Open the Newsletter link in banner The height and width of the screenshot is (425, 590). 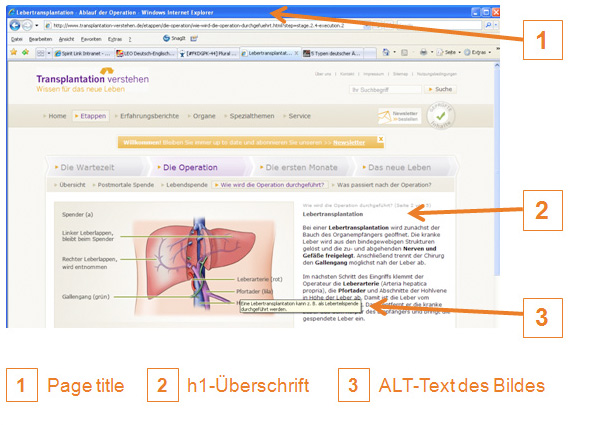click(x=349, y=143)
